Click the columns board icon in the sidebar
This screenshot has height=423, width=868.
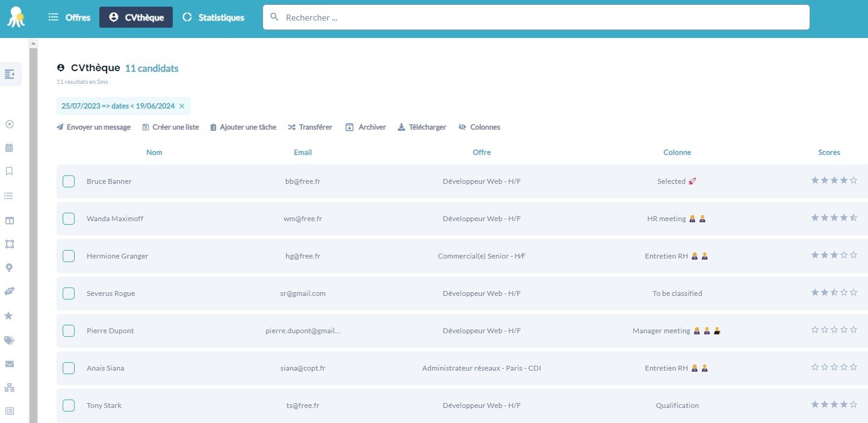(x=9, y=221)
